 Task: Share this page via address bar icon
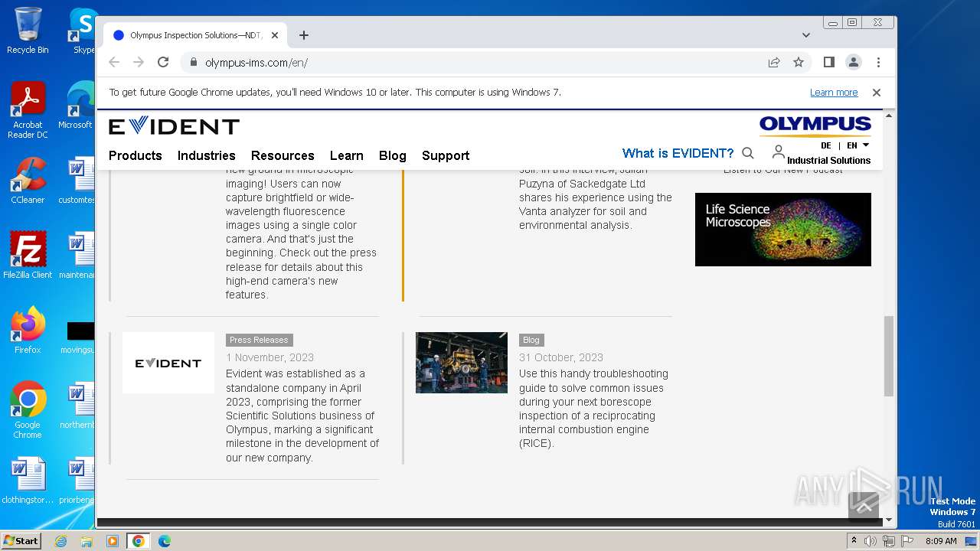[x=774, y=62]
